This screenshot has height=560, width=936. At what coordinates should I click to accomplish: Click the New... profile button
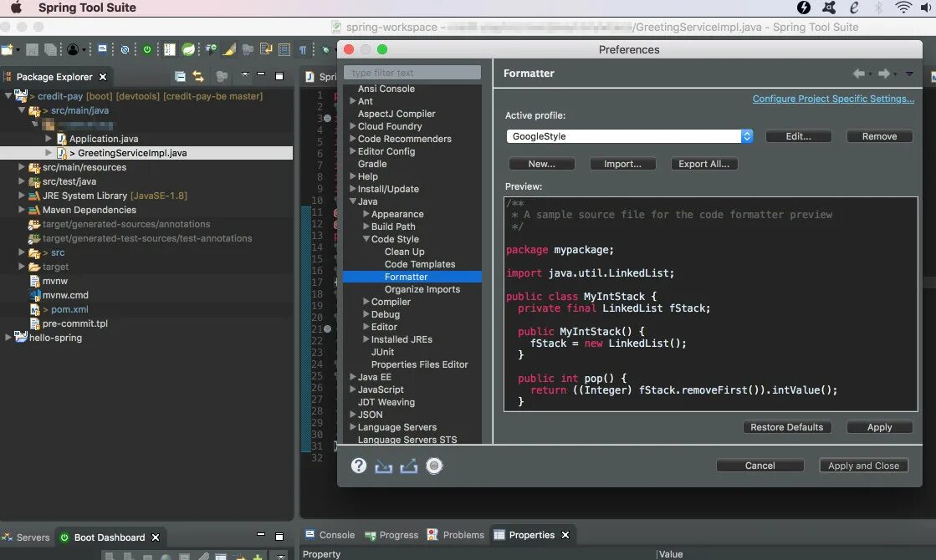coord(541,164)
